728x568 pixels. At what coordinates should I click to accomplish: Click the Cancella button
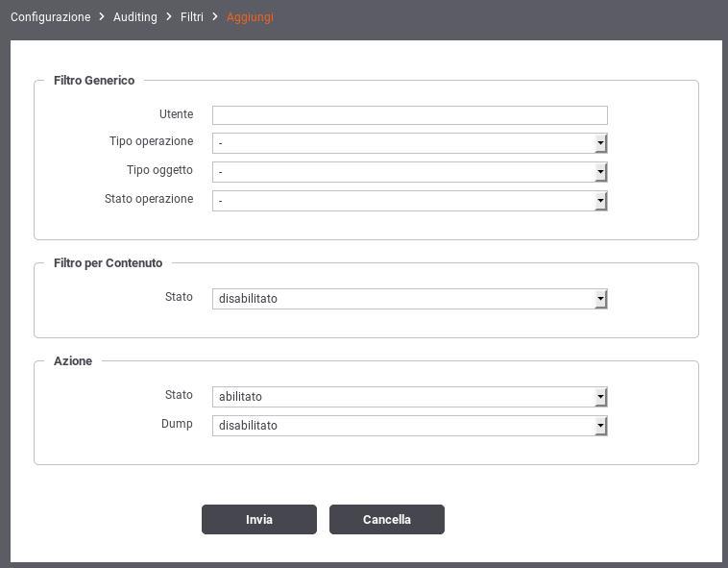point(387,519)
